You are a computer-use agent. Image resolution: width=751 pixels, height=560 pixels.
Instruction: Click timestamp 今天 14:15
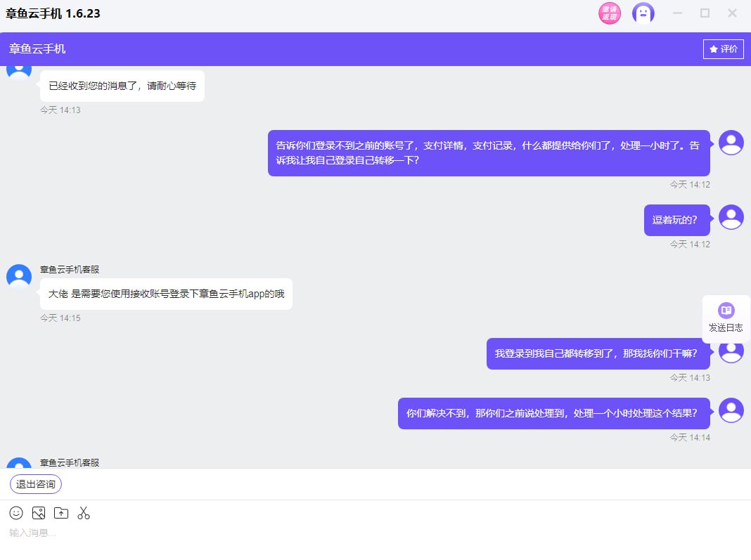click(60, 318)
